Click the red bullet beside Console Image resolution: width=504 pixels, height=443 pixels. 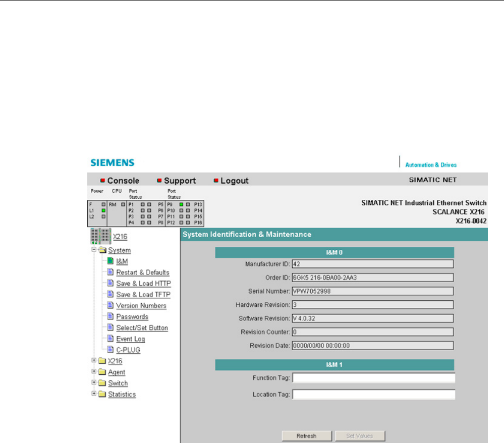pos(102,180)
